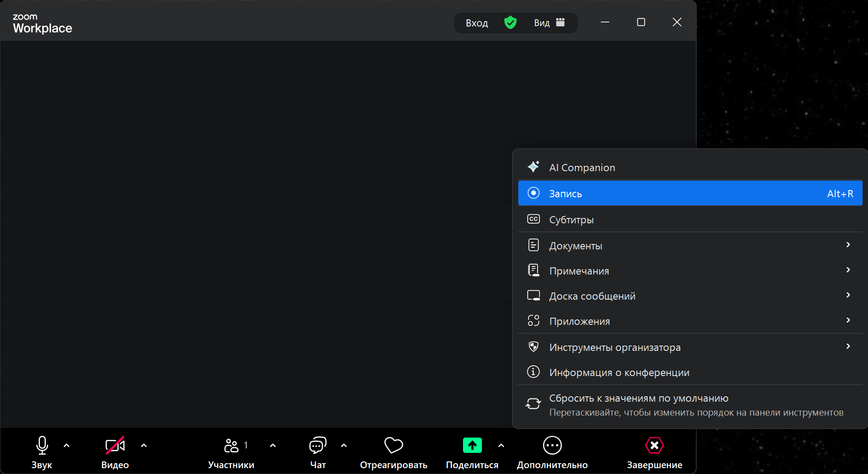Expand audio options arrow next to Звук

tap(67, 446)
